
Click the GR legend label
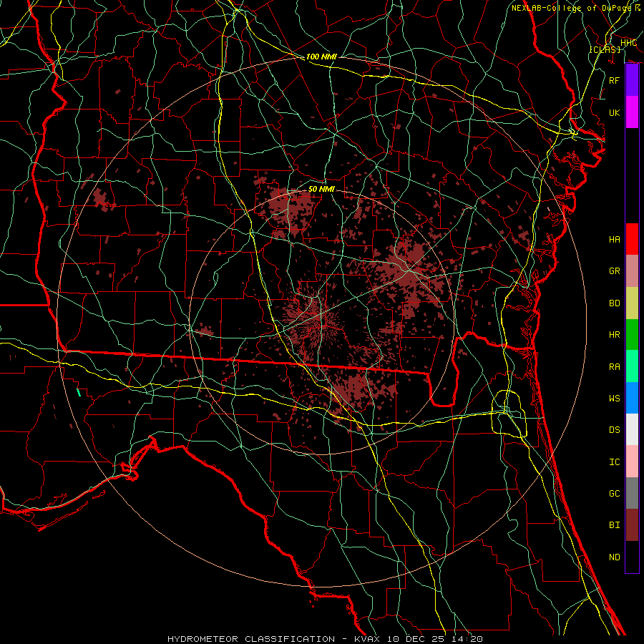[x=614, y=271]
